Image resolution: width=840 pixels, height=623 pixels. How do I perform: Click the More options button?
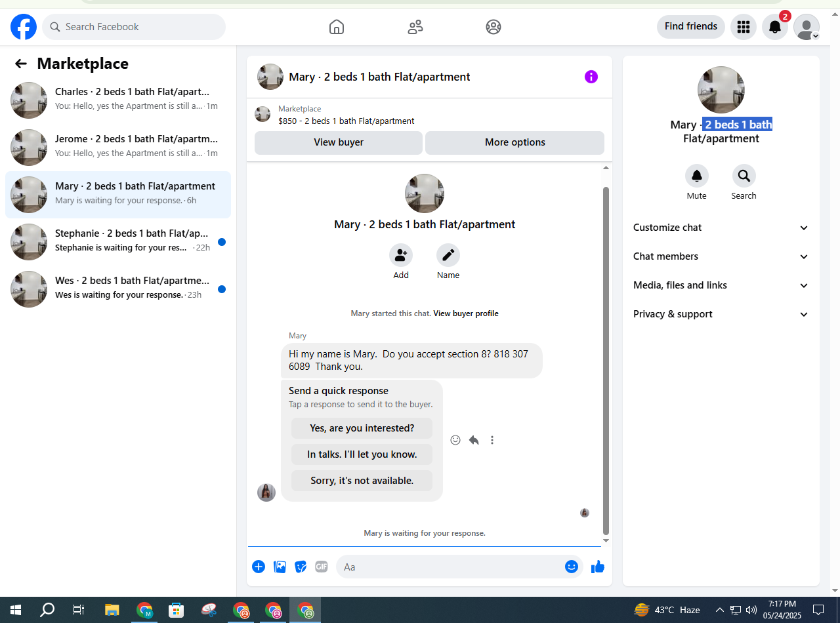(515, 142)
